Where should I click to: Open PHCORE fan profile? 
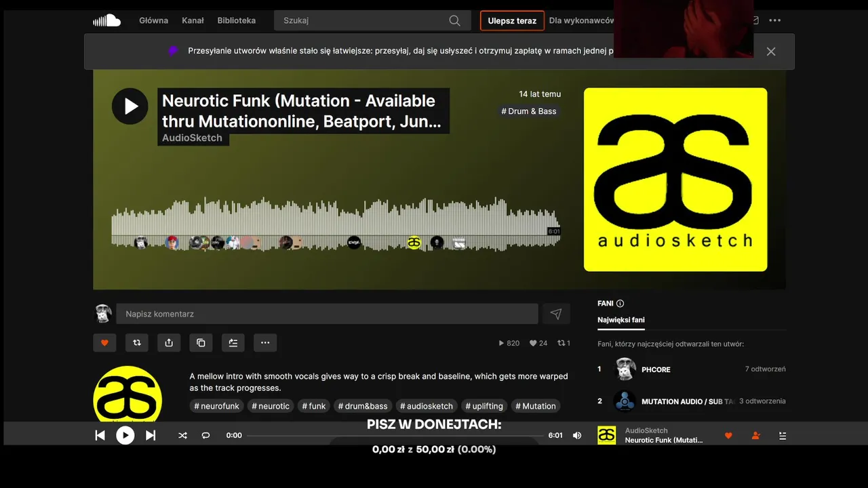point(656,369)
